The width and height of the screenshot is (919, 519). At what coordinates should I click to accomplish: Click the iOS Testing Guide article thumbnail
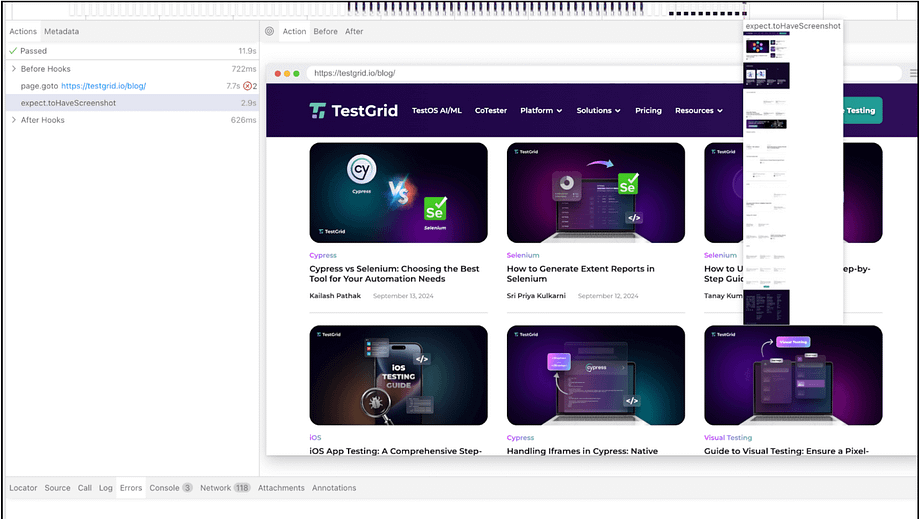pos(399,375)
